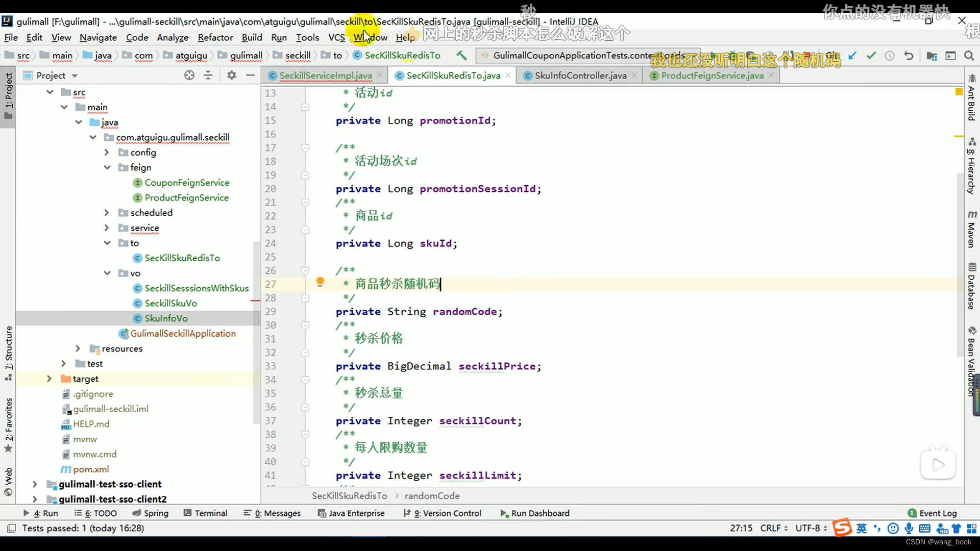Screen dimensions: 980x551
Task: Expand the target folder node
Action: tap(49, 379)
